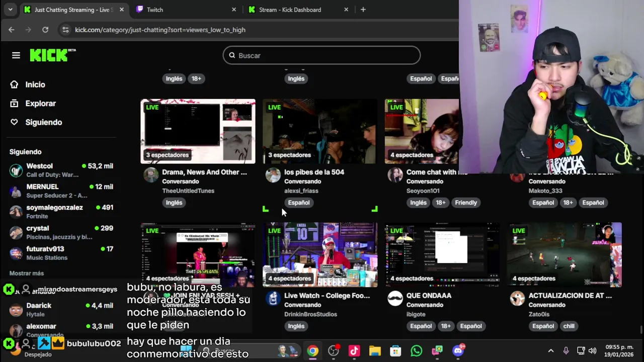Click the search magnifier icon

tap(232, 55)
